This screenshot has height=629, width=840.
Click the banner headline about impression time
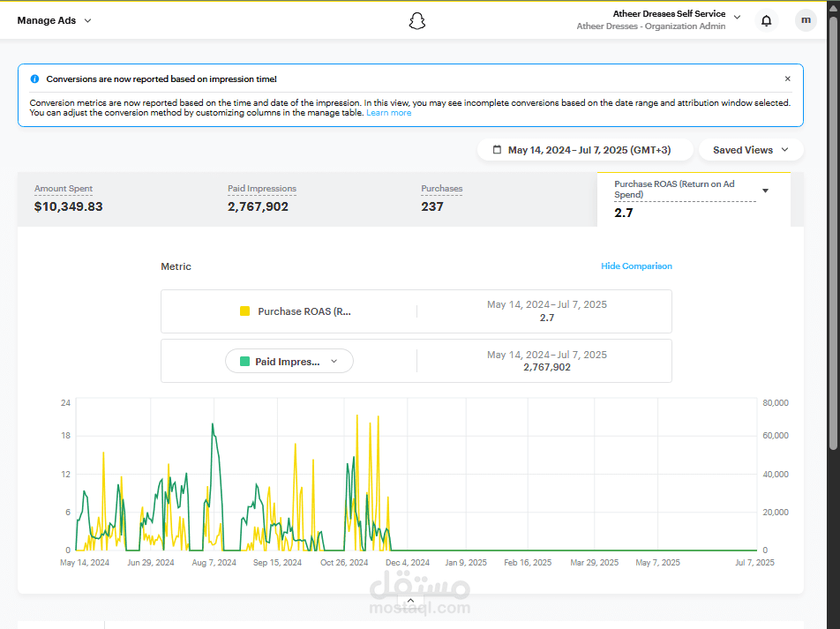pyautogui.click(x=161, y=79)
